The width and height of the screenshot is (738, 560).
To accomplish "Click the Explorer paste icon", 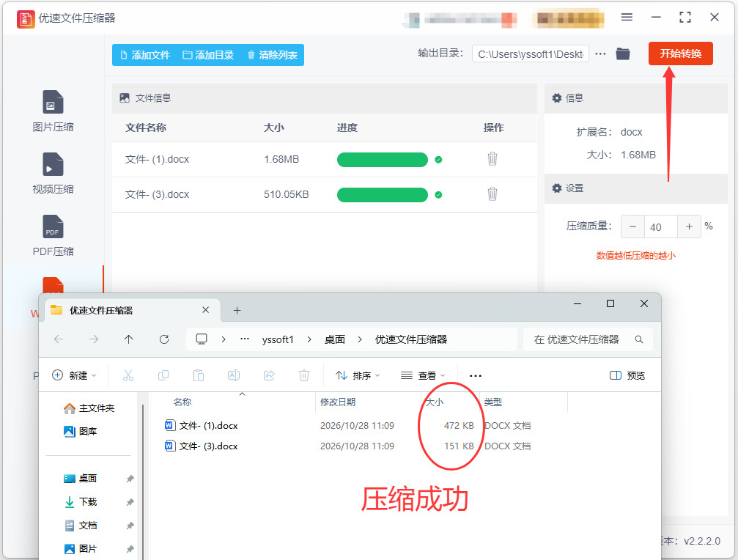I will click(199, 375).
